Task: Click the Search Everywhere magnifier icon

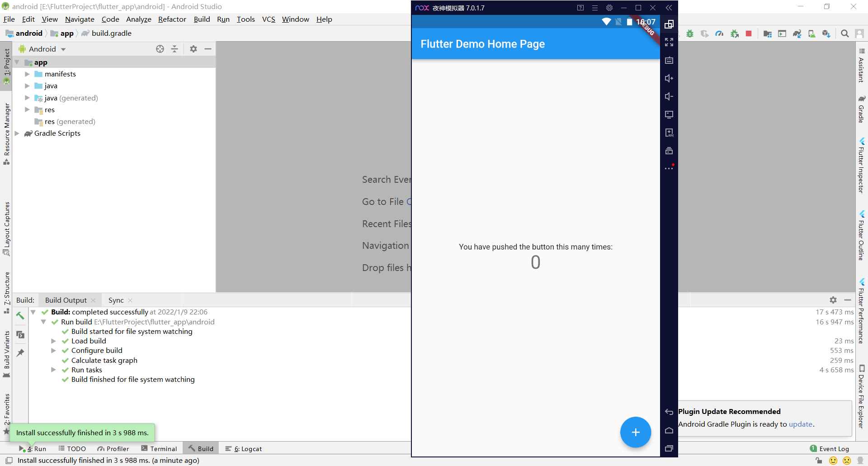Action: 844,34
